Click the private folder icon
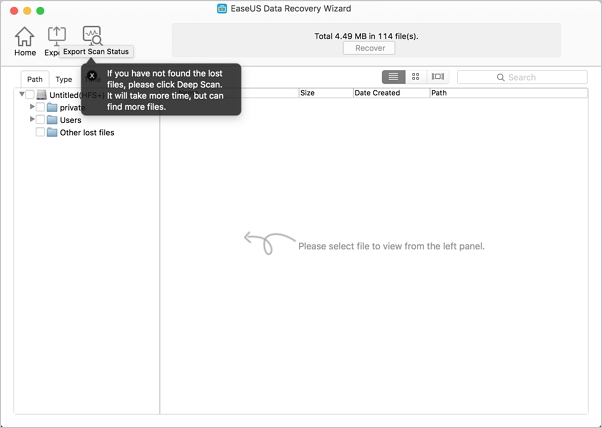This screenshot has width=602, height=428. pyautogui.click(x=52, y=107)
